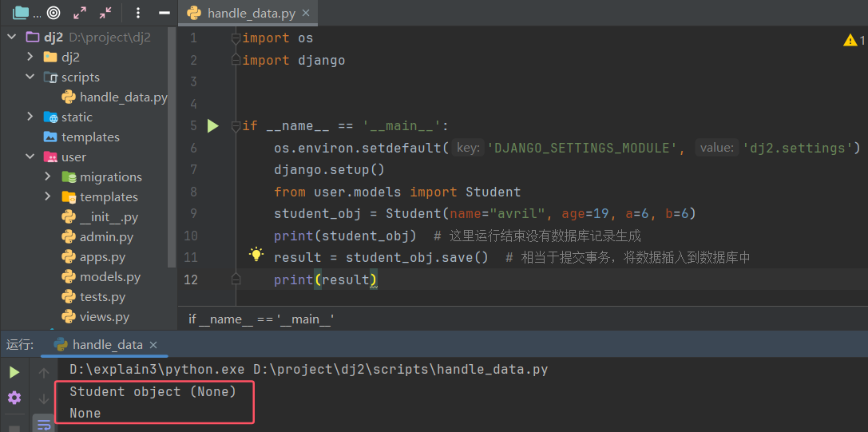Image resolution: width=868 pixels, height=432 pixels.
Task: Expand the templates folder under user
Action: (x=48, y=196)
